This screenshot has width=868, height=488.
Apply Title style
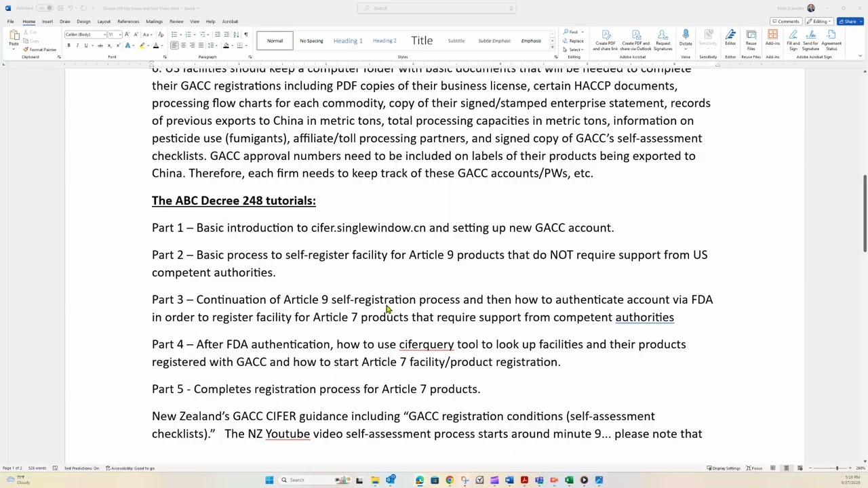tap(422, 41)
